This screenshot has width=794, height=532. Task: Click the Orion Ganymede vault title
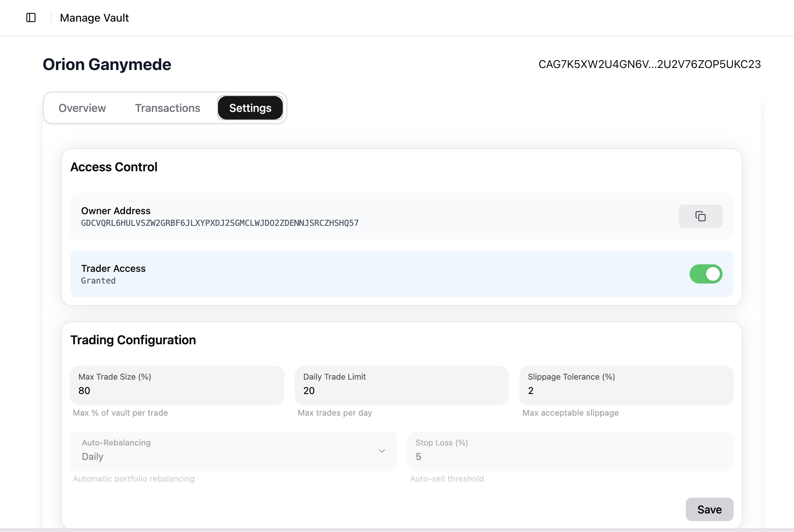point(106,65)
